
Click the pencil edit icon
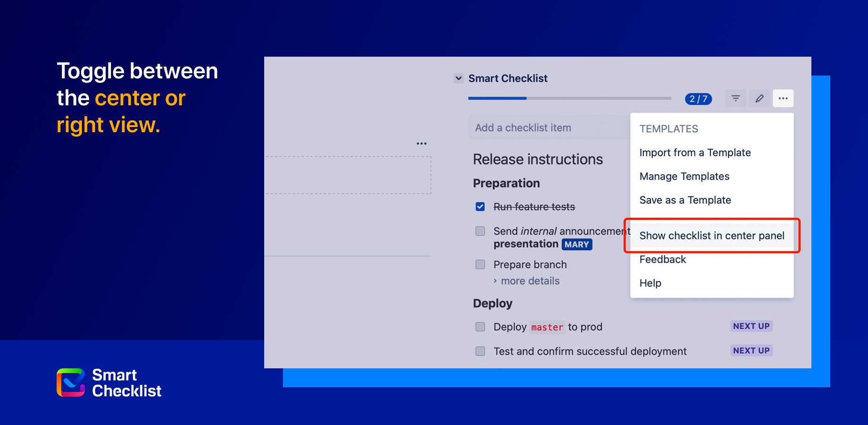pos(759,98)
